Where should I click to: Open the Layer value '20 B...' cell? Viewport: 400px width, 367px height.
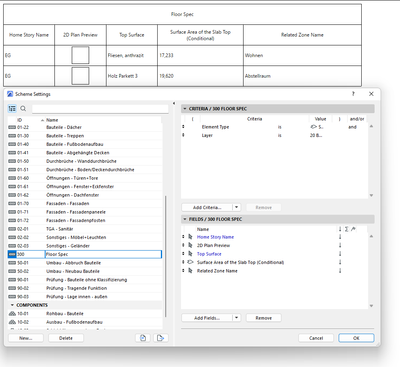coord(316,135)
